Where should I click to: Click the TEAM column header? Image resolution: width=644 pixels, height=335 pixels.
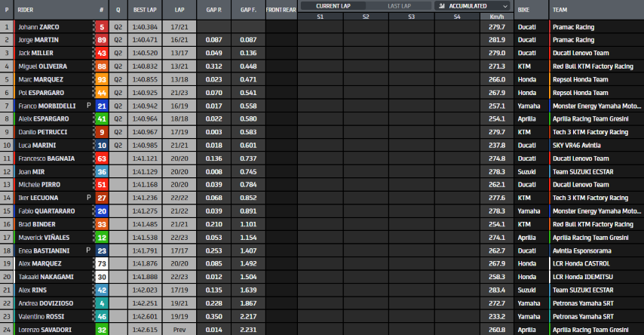coord(560,10)
